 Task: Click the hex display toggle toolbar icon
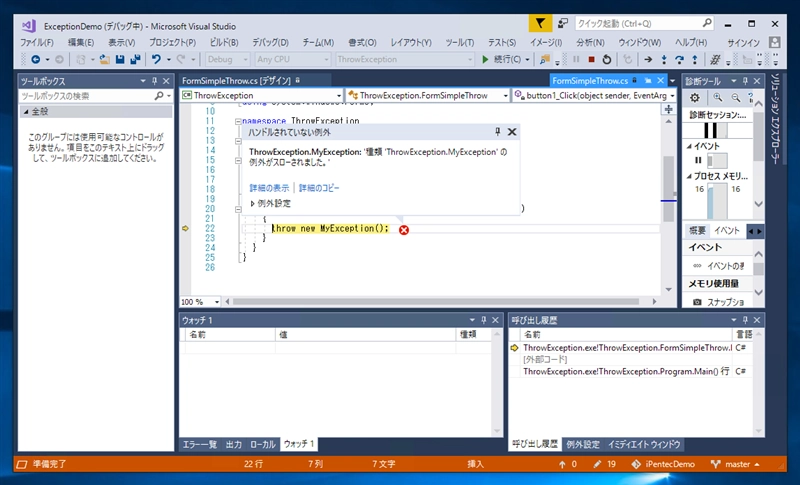715,60
